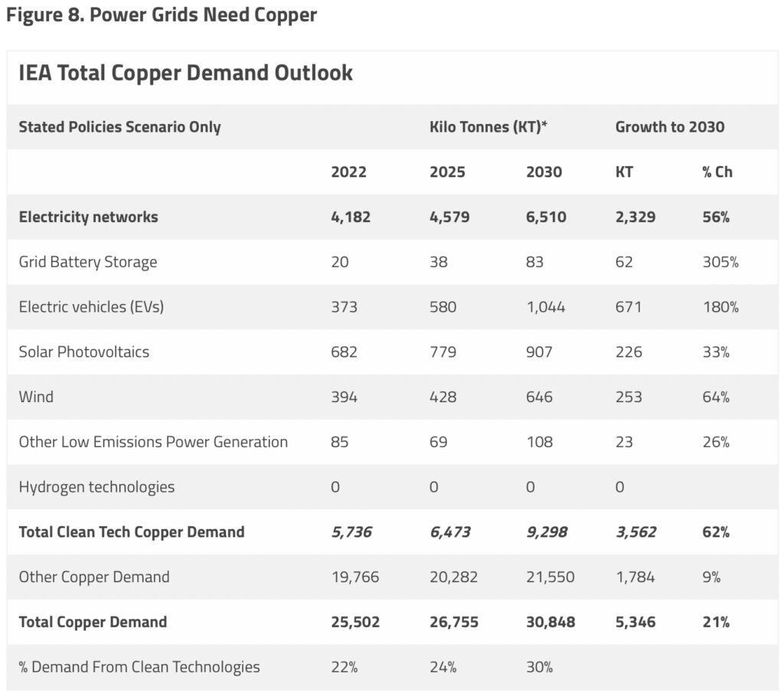Click the 646 value for Wind
784x697 pixels.
(x=539, y=398)
